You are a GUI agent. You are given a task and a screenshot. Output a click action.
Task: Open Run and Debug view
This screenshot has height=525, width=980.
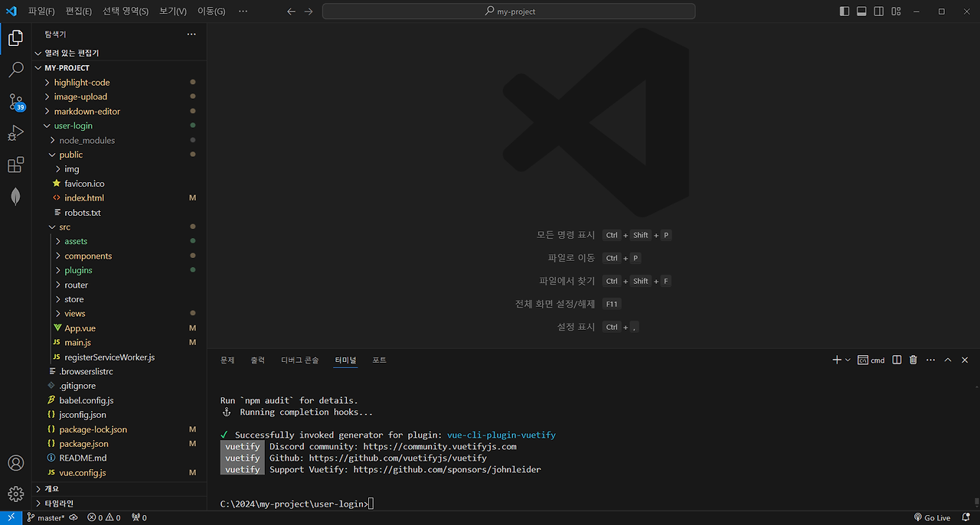(x=15, y=133)
